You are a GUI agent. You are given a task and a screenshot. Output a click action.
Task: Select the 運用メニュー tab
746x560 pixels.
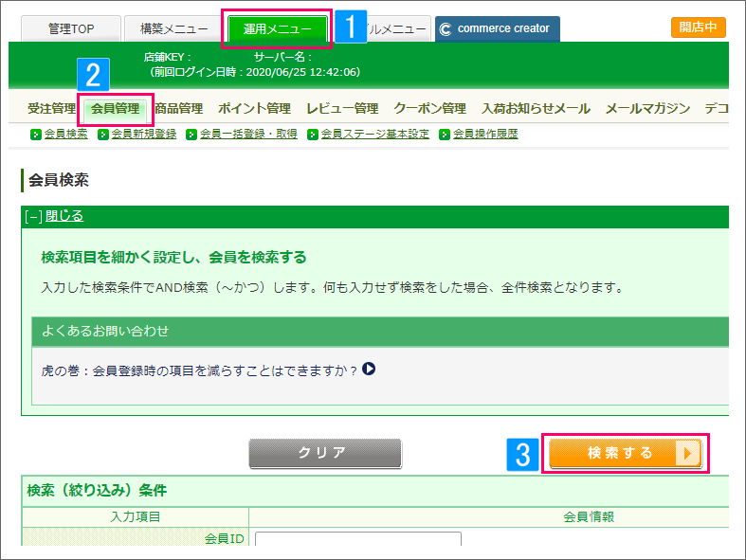(278, 29)
